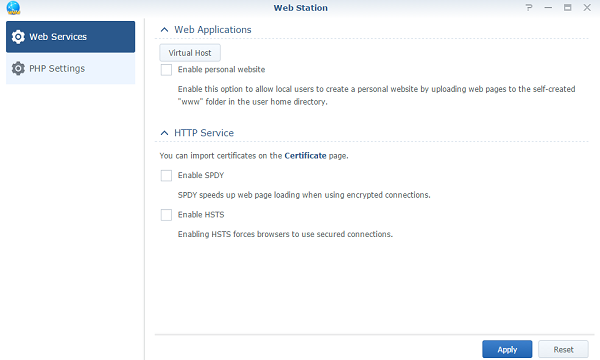Turn on the Enable HSTS checkbox
Screen dimensions: 600x360
pyautogui.click(x=166, y=215)
